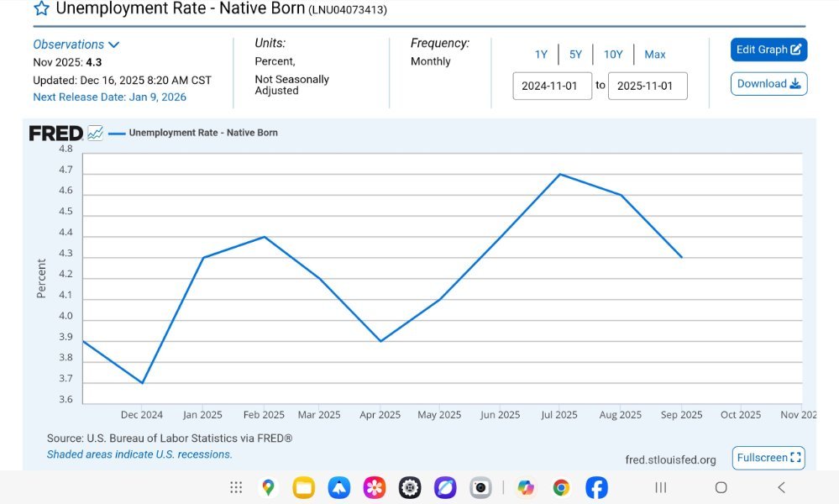The height and width of the screenshot is (504, 839).
Task: Open the chart in Fullscreen
Action: click(768, 458)
